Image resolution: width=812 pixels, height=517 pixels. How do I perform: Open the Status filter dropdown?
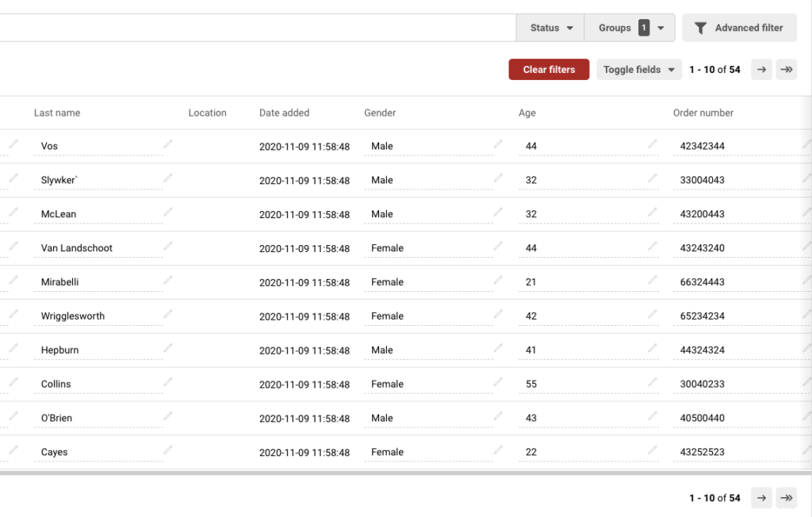550,28
